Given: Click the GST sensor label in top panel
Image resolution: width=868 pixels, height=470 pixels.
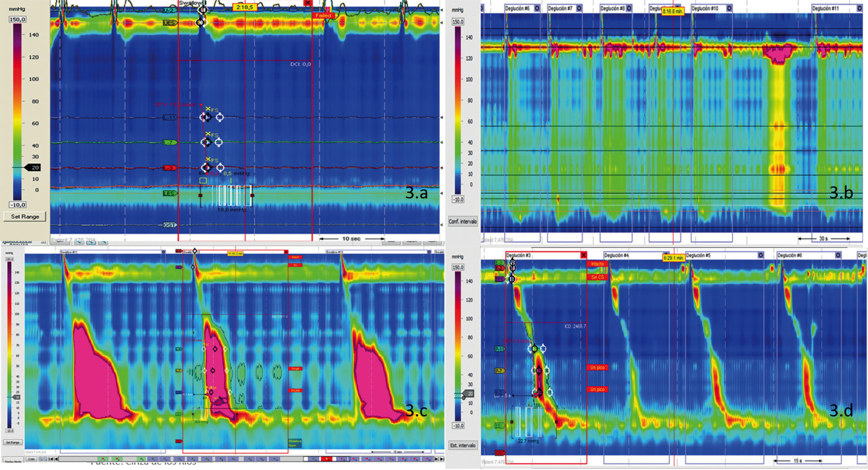Looking at the screenshot, I should [x=169, y=225].
